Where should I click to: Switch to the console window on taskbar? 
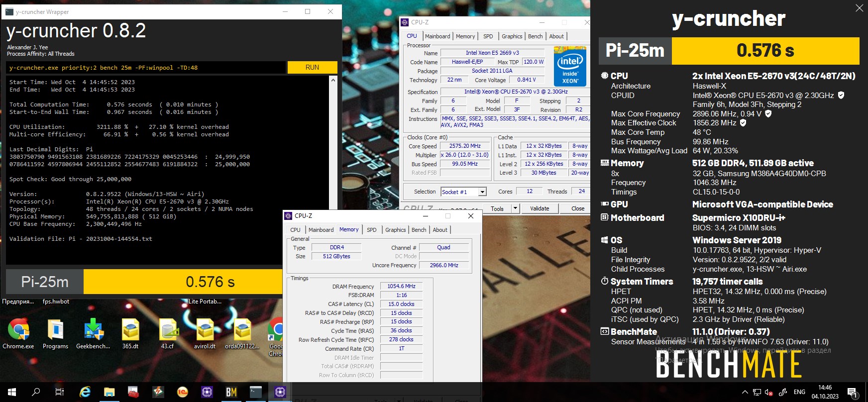[x=256, y=392]
